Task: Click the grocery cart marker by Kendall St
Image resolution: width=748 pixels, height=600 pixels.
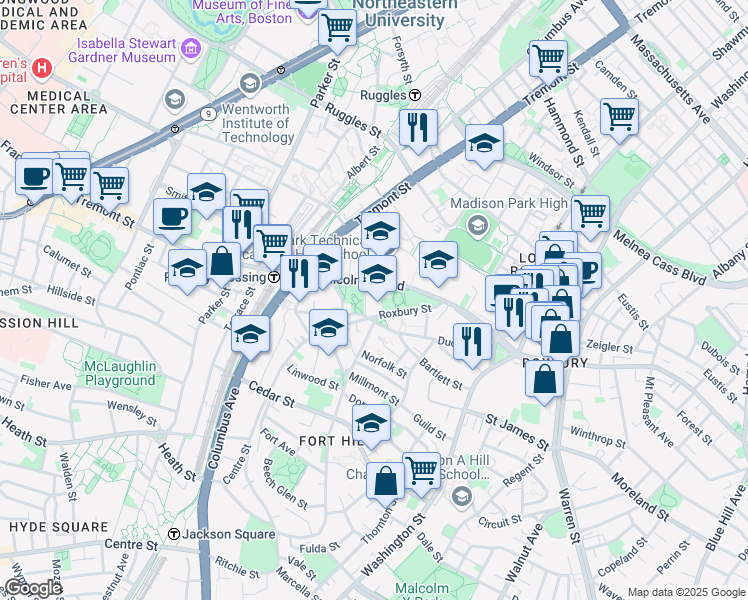Action: 619,116
